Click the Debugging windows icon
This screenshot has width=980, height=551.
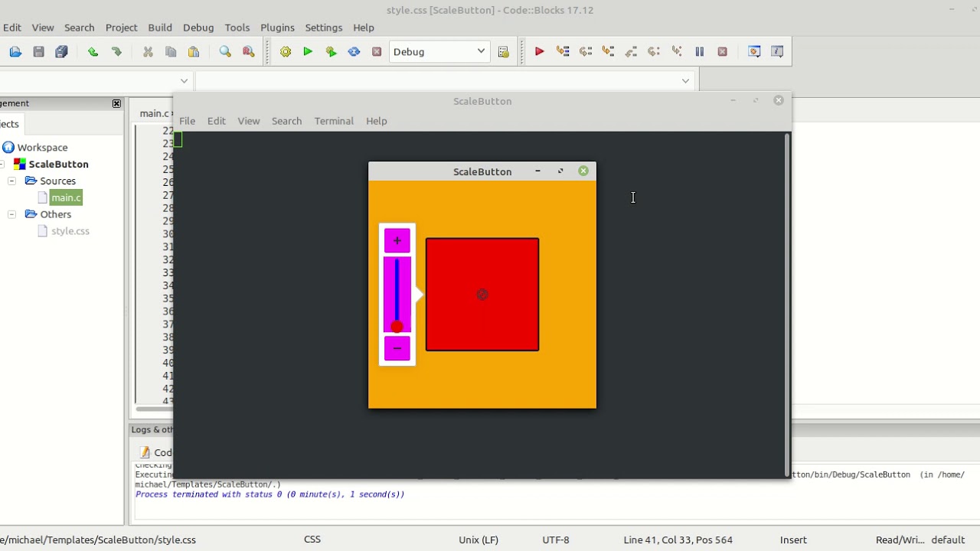tap(754, 52)
